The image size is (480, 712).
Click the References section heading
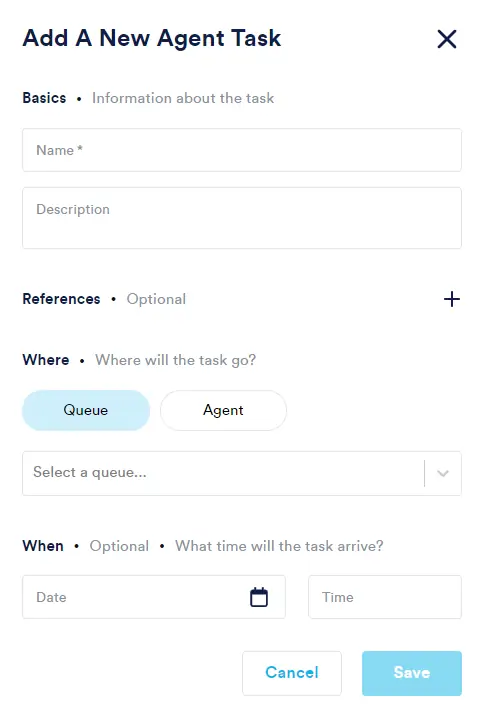[x=61, y=299]
